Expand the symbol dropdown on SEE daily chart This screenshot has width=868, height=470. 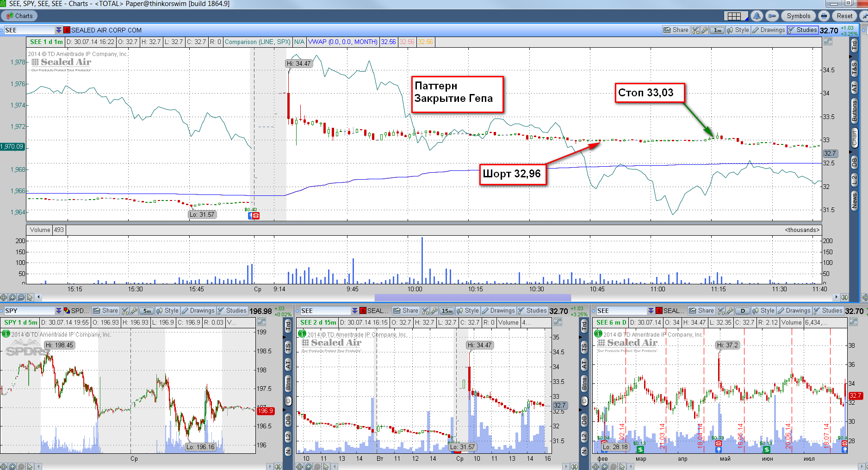[x=651, y=311]
